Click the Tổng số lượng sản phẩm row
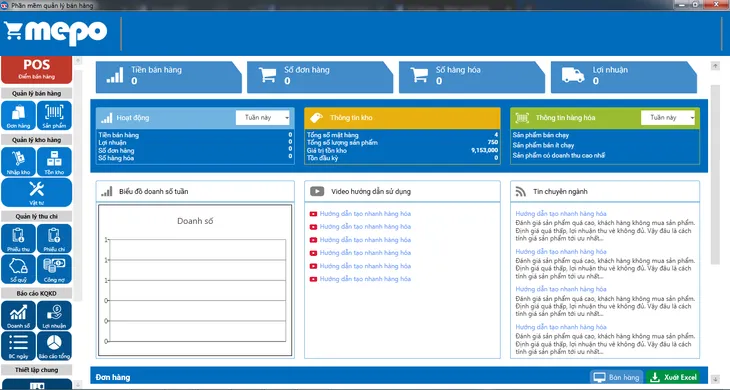The height and width of the screenshot is (390, 730). tap(402, 142)
